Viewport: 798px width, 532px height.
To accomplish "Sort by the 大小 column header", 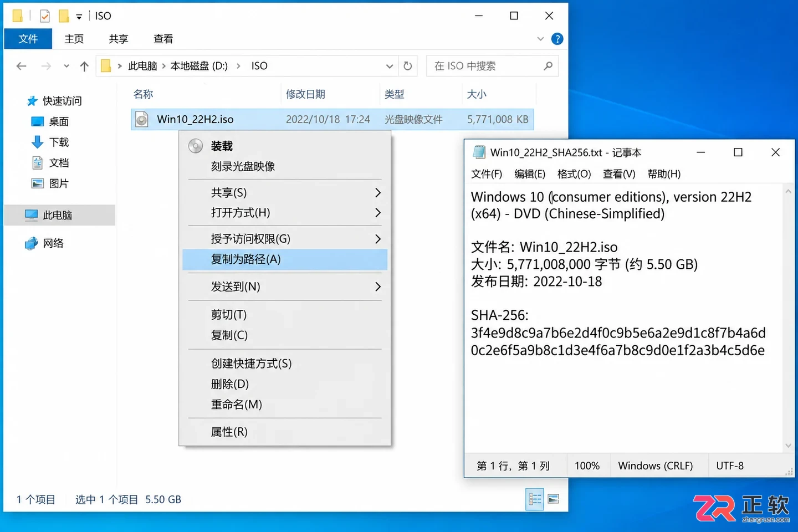I will [x=477, y=94].
